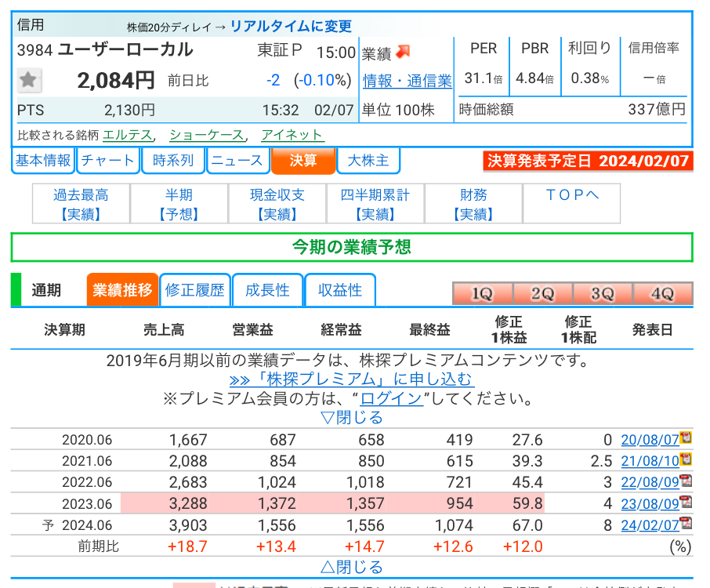Image resolution: width=710 pixels, height=588 pixels.
Task: Open the 大株主 tab
Action: coord(368,161)
